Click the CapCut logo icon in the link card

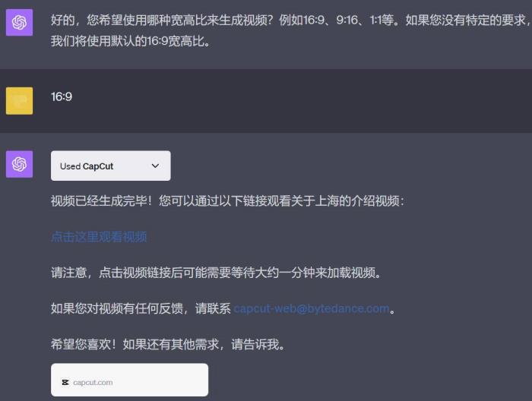click(65, 382)
